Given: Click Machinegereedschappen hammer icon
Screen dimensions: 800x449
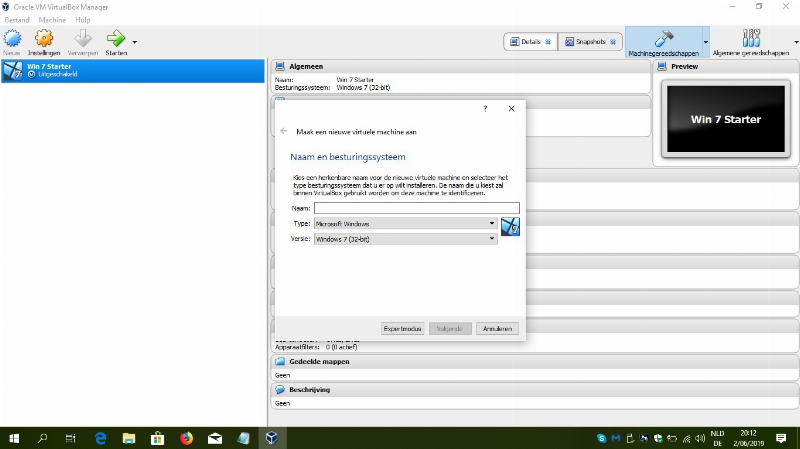Looking at the screenshot, I should pos(664,39).
